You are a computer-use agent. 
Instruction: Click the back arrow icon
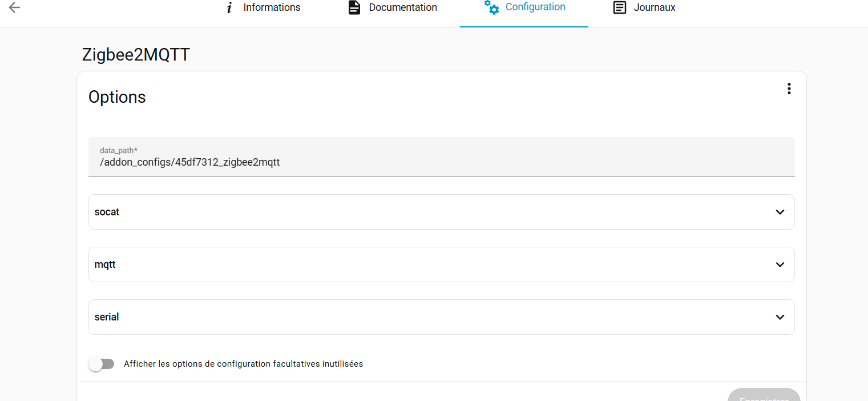[15, 7]
